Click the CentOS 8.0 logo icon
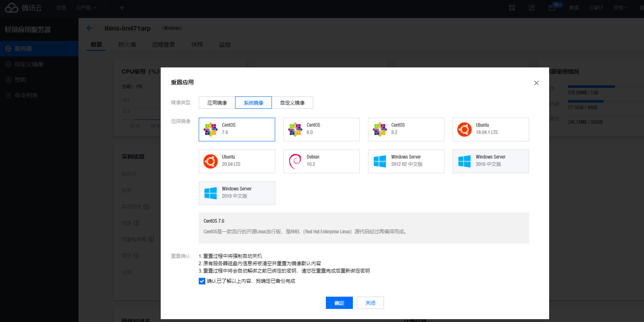The image size is (644, 322). [295, 130]
